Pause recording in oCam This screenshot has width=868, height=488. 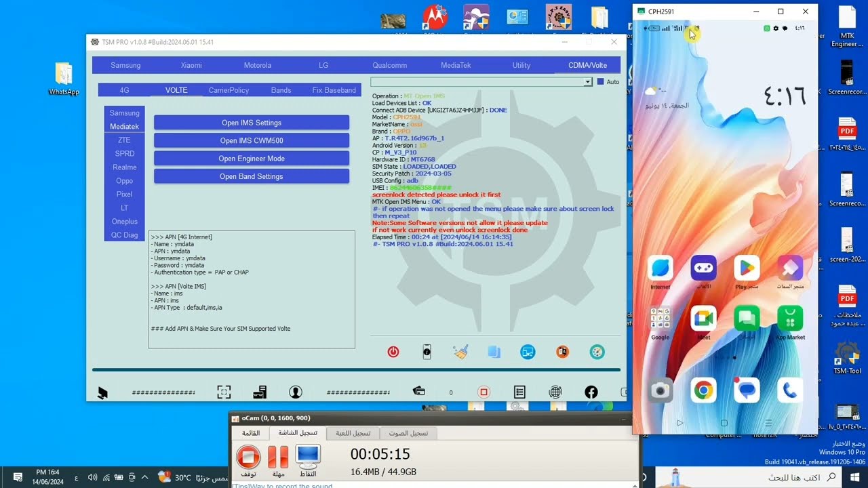(278, 458)
